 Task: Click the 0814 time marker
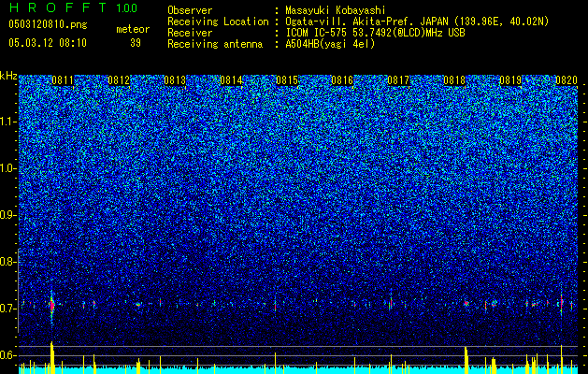[231, 80]
